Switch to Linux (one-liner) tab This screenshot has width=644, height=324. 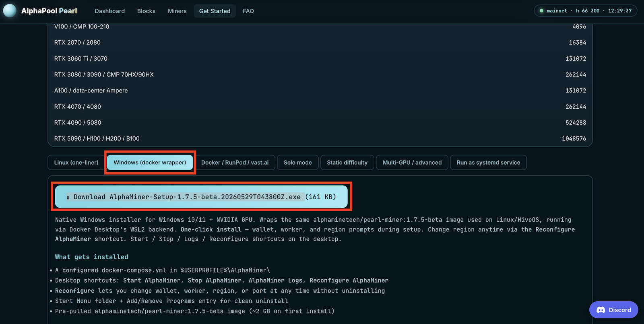click(76, 163)
